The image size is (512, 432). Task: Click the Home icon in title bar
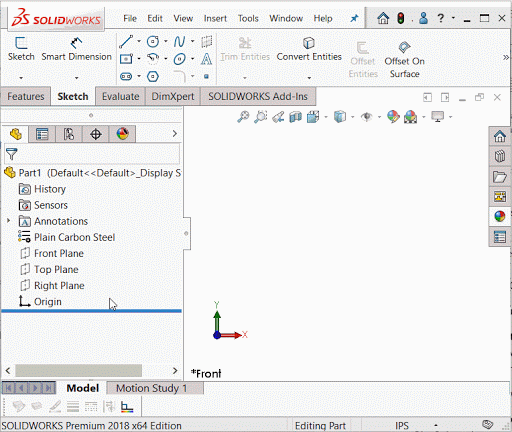[x=383, y=18]
